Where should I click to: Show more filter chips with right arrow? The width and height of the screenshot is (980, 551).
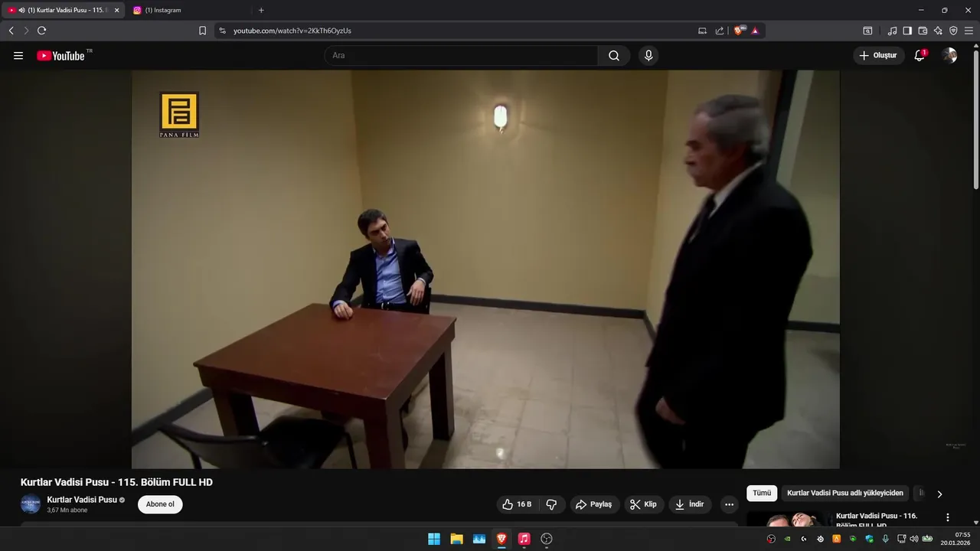939,494
